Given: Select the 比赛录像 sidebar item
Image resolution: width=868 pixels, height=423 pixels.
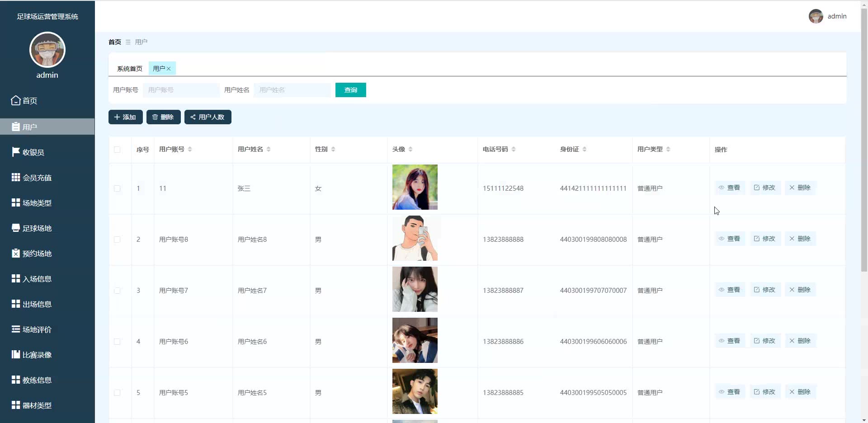Looking at the screenshot, I should coord(38,355).
